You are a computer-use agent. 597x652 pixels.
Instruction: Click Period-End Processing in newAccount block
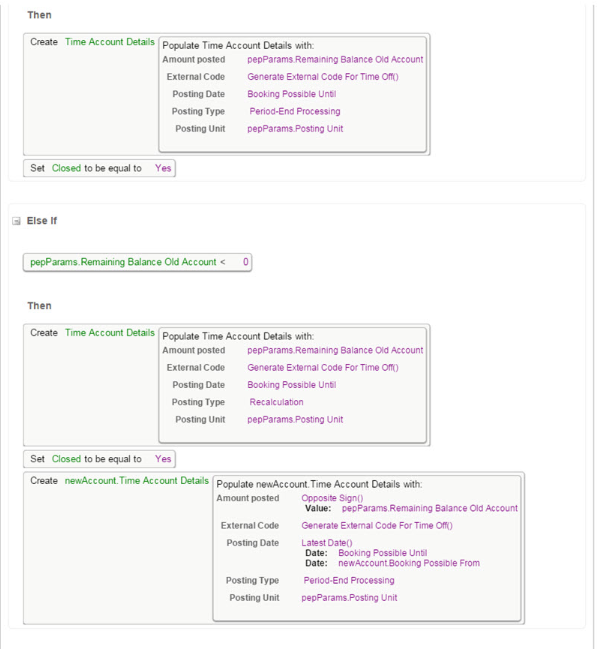(349, 580)
